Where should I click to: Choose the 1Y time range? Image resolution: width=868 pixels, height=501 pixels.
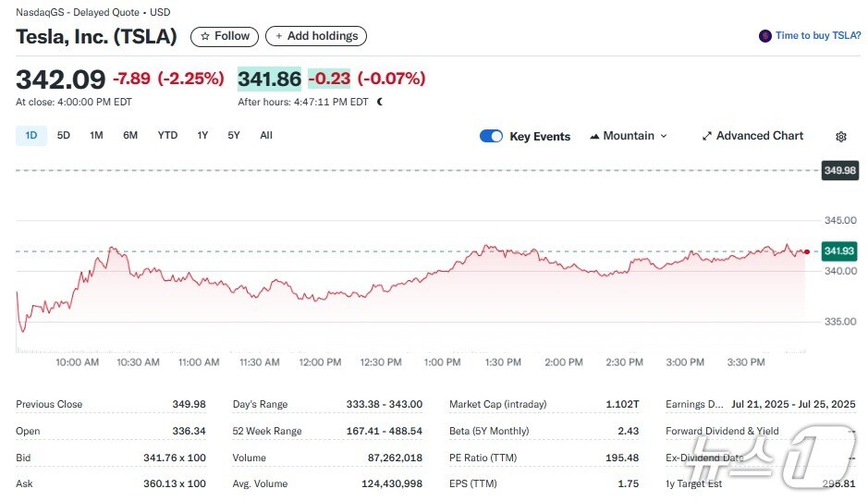202,136
